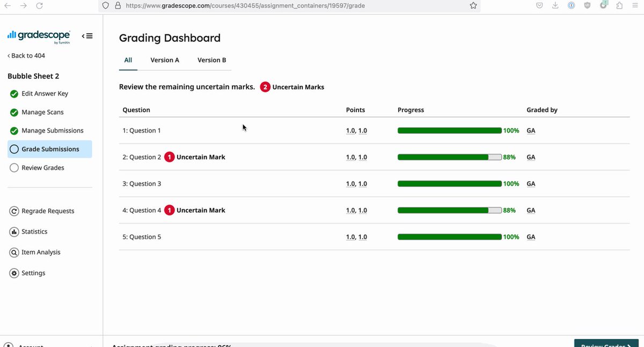The width and height of the screenshot is (644, 347).
Task: Click Uncertain Mark label on Question 4
Action: (201, 211)
